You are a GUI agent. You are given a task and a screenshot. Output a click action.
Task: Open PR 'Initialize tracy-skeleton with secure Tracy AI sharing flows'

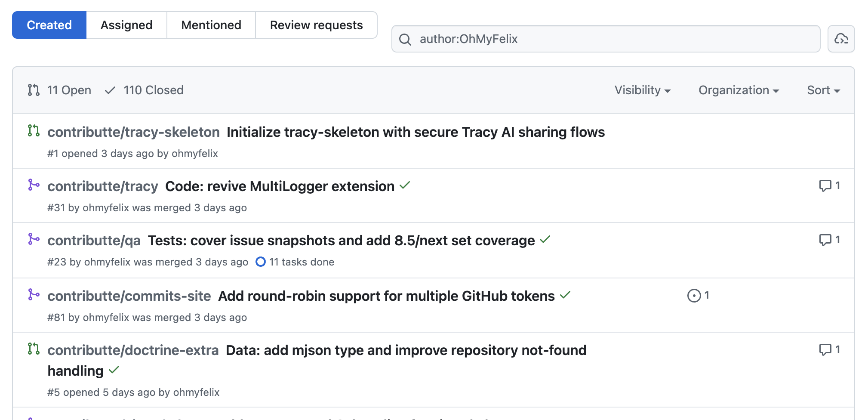click(416, 132)
